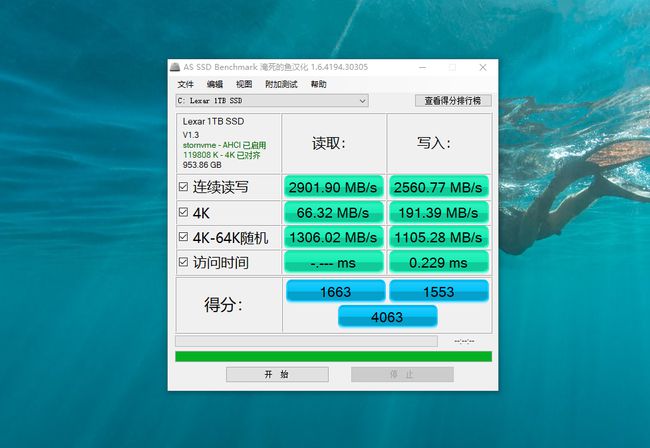Screen dimensions: 650x448
Task: Click the total score 4063
Action: (388, 317)
